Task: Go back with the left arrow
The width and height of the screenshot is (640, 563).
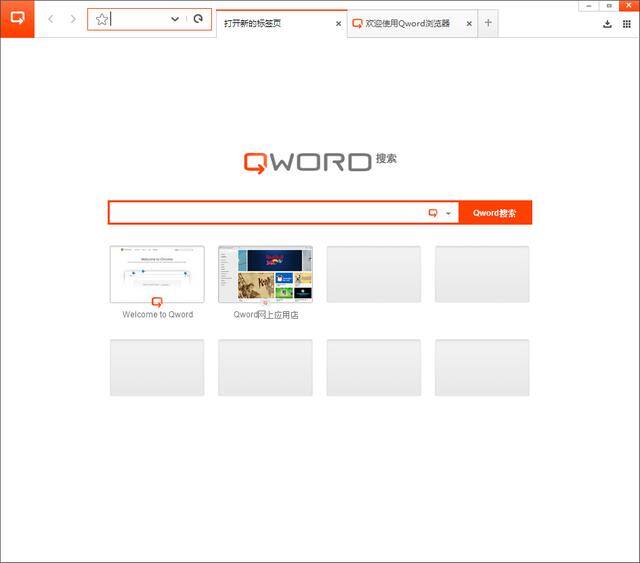Action: click(51, 19)
